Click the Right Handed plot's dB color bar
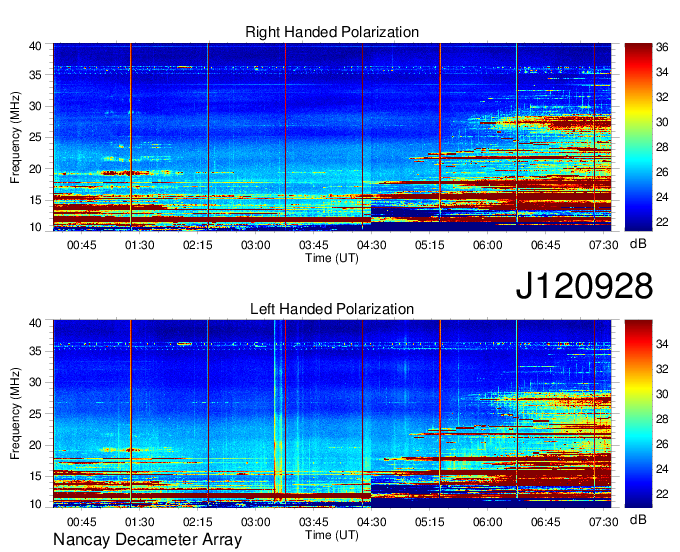Image resolution: width=680 pixels, height=552 pixels. pos(638,137)
